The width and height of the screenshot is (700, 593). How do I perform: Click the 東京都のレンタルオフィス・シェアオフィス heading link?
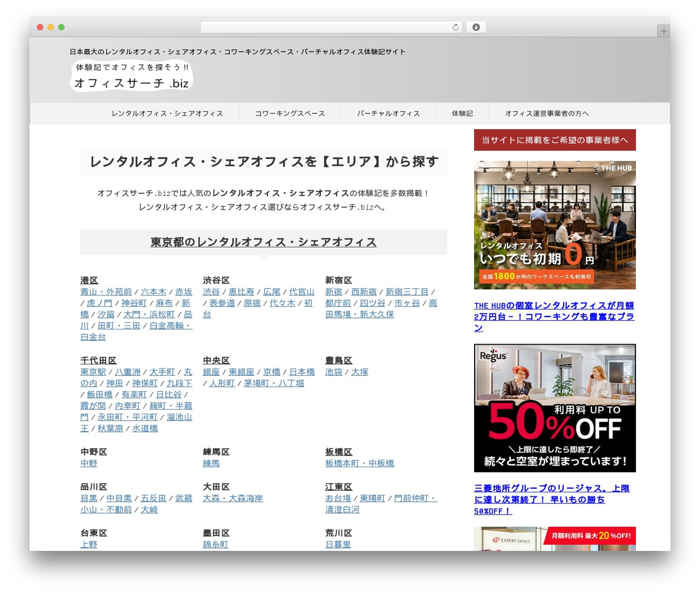pyautogui.click(x=264, y=242)
